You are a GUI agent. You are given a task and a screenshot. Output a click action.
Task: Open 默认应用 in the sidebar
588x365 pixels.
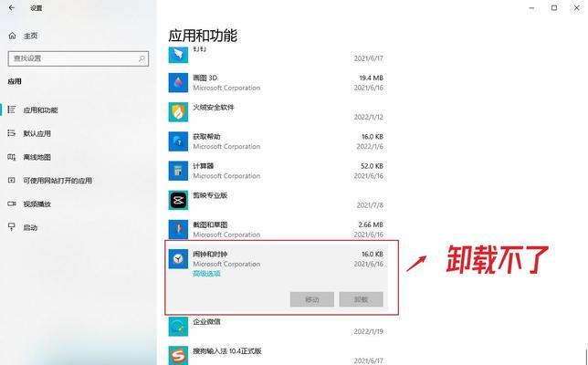tap(37, 133)
